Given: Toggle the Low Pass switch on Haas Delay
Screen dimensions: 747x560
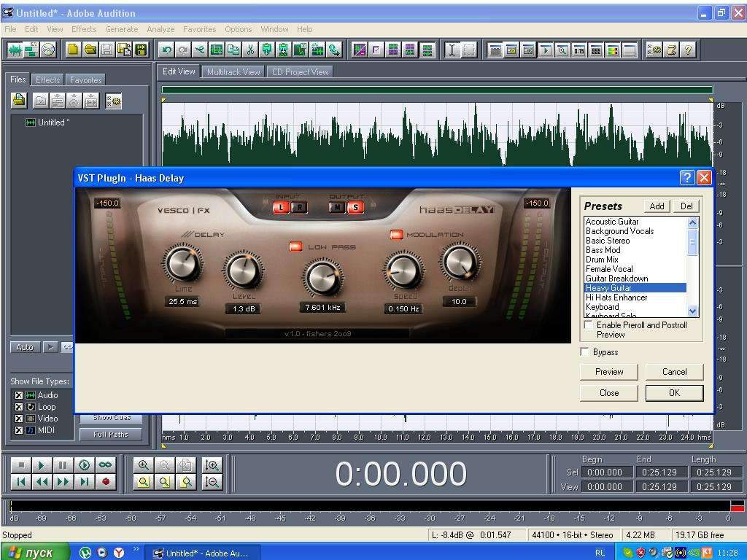Looking at the screenshot, I should click(x=295, y=246).
